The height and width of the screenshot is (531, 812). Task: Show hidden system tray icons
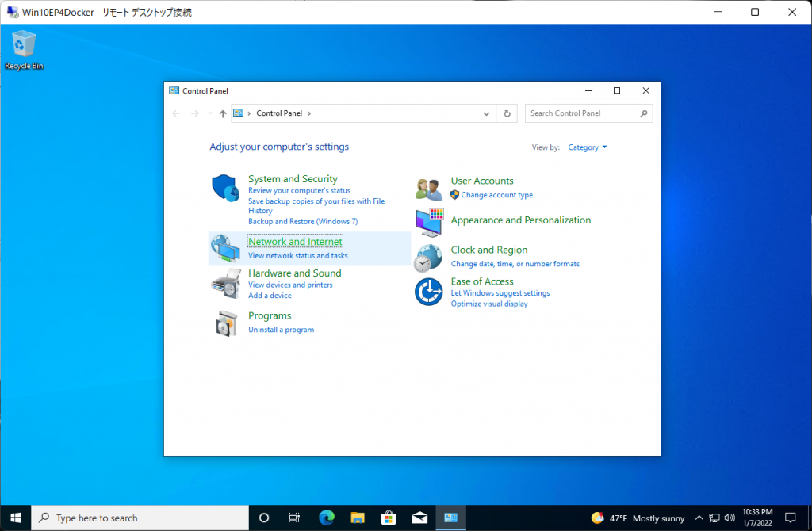pyautogui.click(x=699, y=518)
